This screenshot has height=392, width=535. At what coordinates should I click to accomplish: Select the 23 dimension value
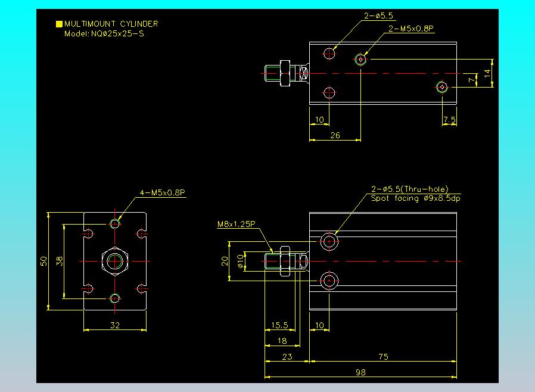click(287, 357)
